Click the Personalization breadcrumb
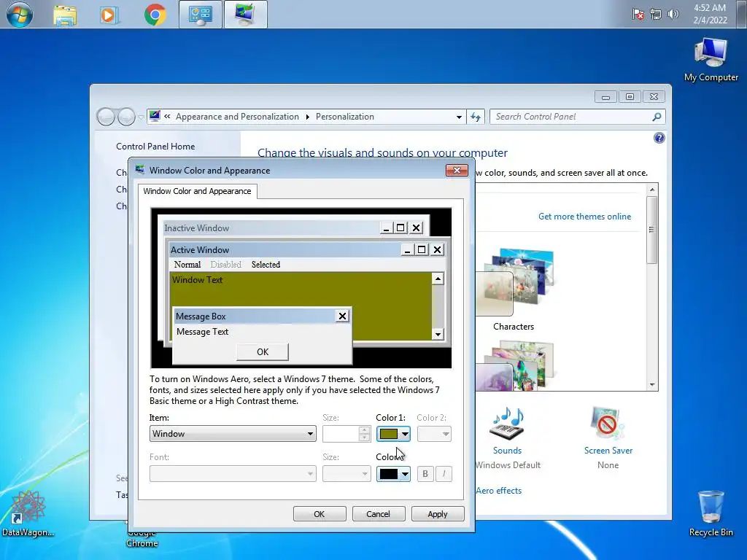The image size is (747, 560). [345, 117]
